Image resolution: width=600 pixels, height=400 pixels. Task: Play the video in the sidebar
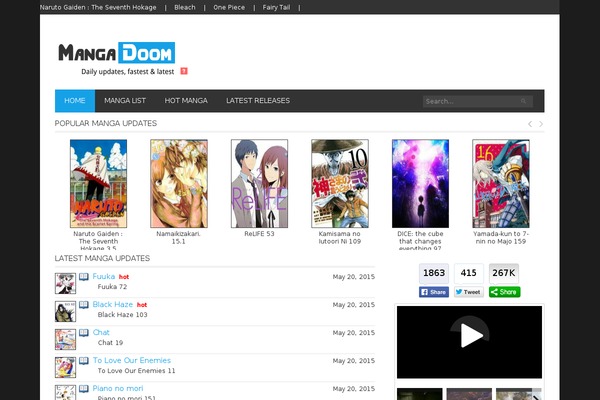coord(470,335)
